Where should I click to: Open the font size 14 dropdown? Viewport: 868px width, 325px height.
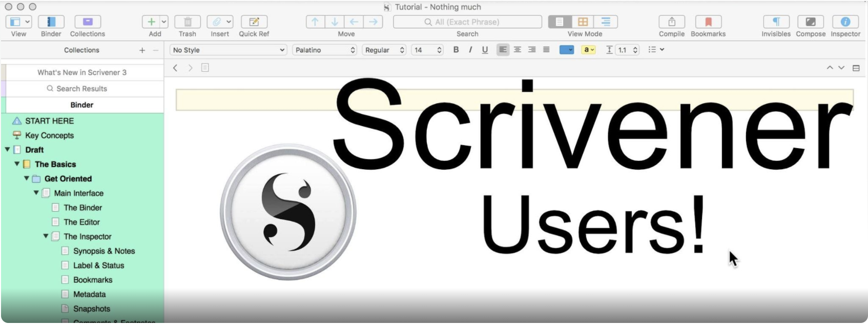click(427, 50)
